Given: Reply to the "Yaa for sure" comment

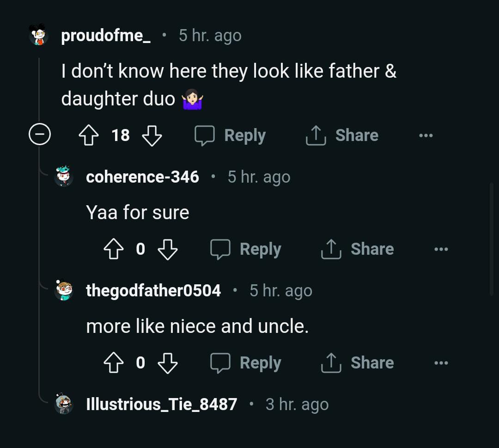Looking at the screenshot, I should coord(246,249).
